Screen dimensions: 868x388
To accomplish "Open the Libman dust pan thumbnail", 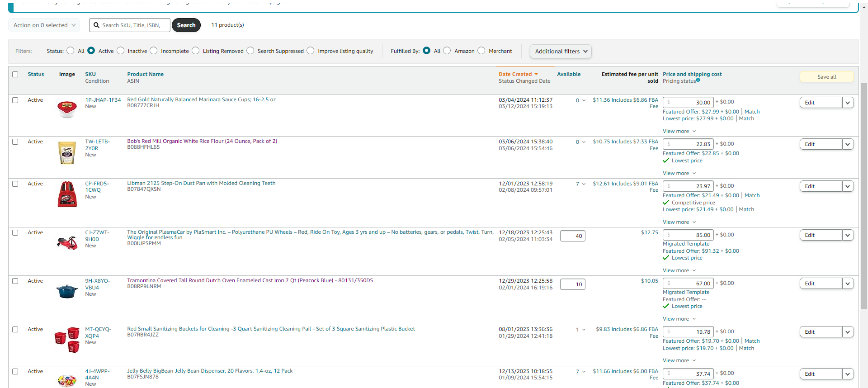I will click(x=67, y=194).
